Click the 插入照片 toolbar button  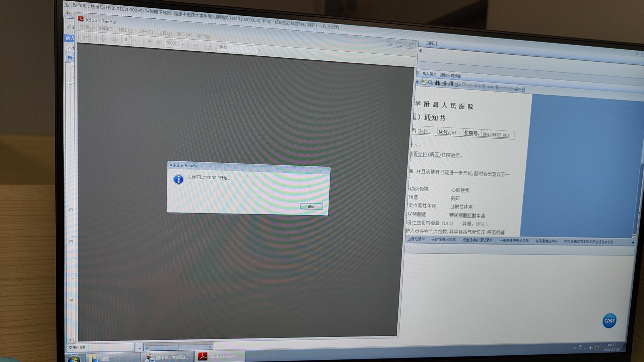[x=429, y=74]
